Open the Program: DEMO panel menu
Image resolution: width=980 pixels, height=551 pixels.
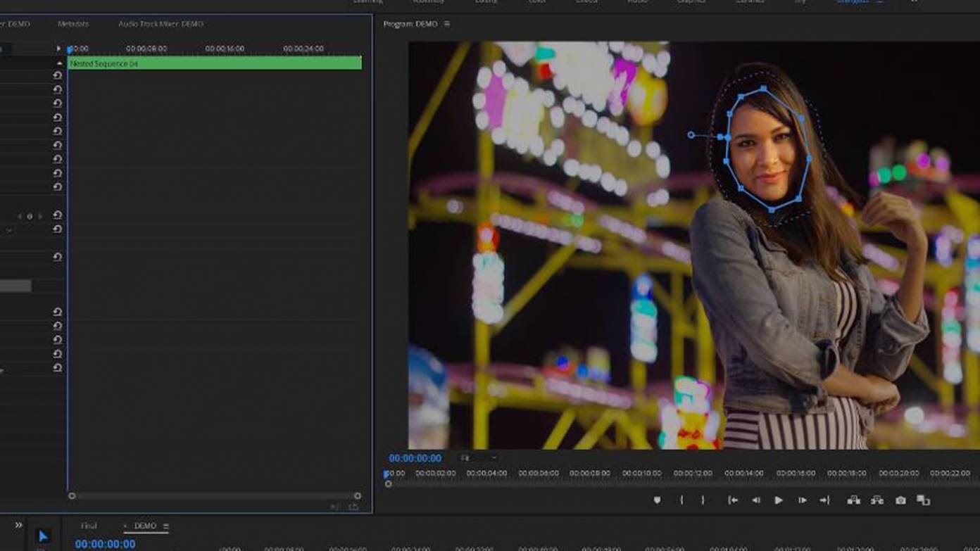click(x=446, y=23)
